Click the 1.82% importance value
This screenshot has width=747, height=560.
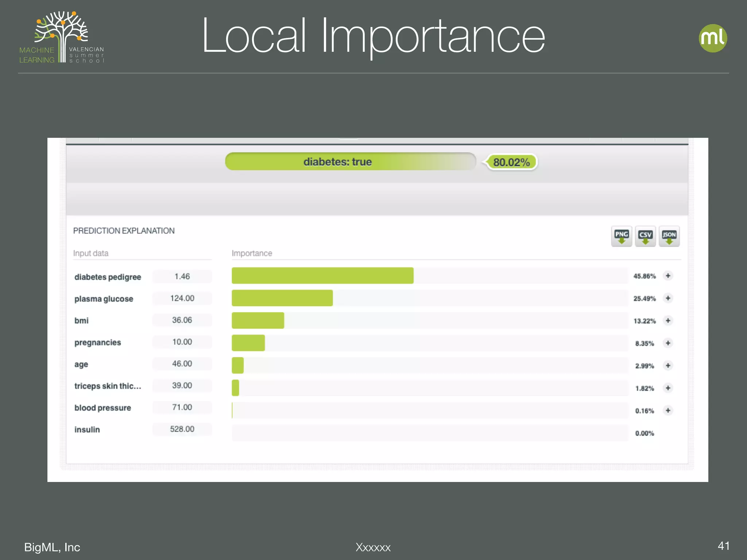point(645,388)
